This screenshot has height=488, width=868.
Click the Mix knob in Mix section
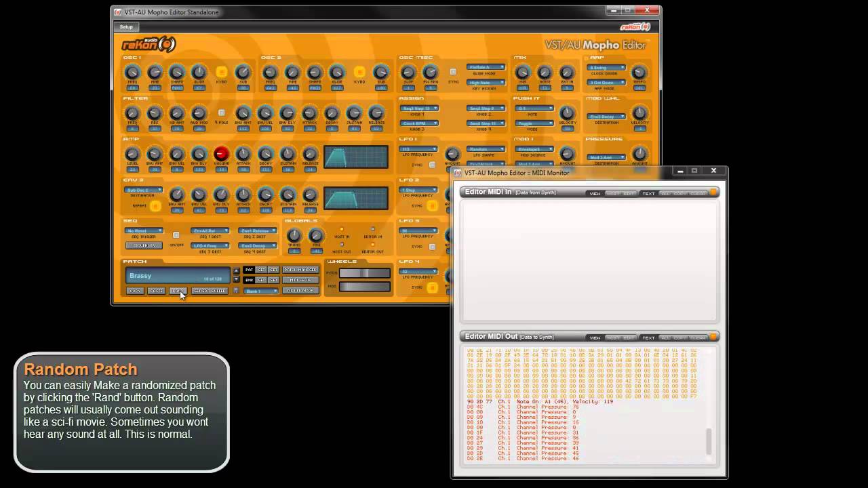click(523, 73)
